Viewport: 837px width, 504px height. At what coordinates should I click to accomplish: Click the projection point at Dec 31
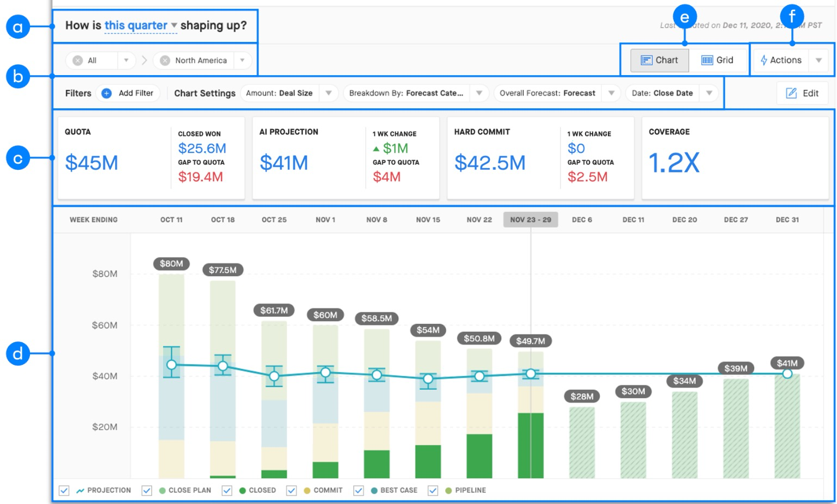tap(787, 374)
